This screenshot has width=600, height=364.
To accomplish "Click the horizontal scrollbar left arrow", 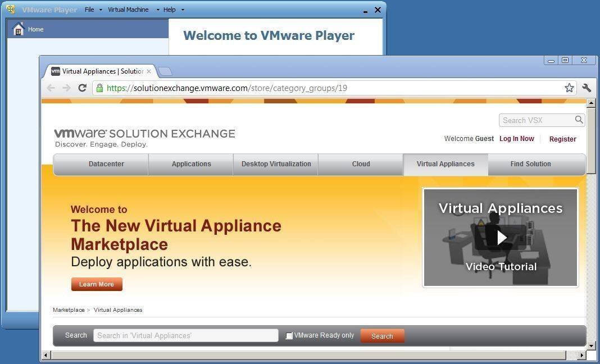I will pos(46,356).
